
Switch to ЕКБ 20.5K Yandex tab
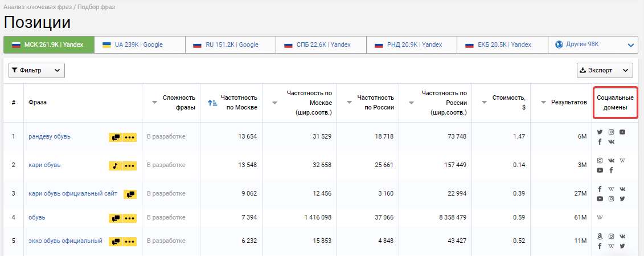point(502,45)
